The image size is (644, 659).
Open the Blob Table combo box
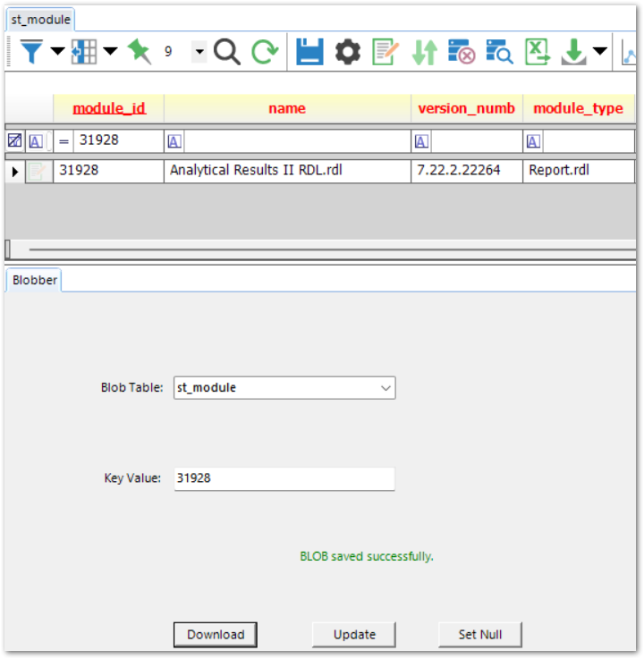point(284,387)
